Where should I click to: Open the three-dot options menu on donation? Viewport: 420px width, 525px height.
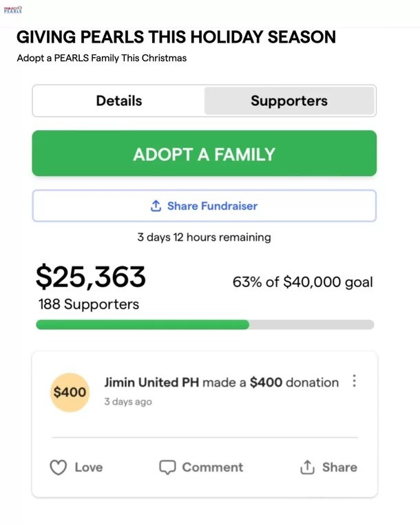(x=355, y=381)
